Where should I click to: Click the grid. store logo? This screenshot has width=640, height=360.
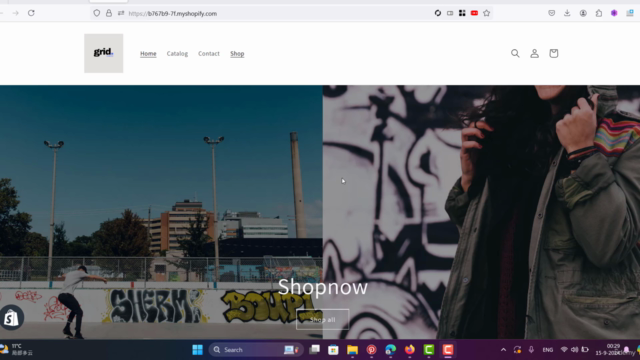[104, 53]
